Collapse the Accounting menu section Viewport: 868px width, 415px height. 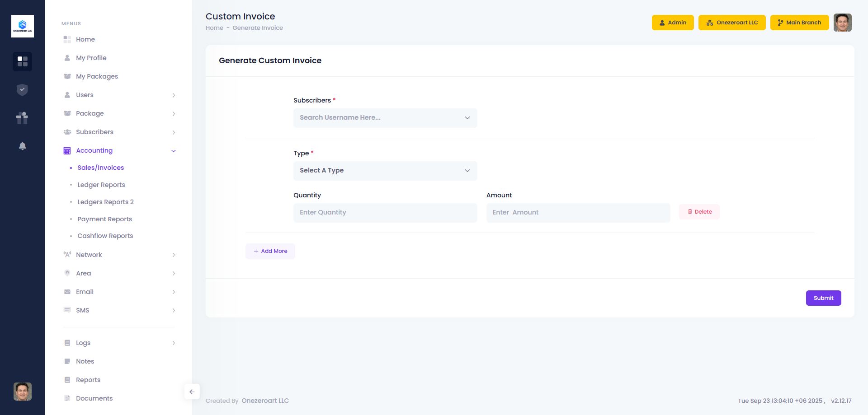pyautogui.click(x=174, y=151)
